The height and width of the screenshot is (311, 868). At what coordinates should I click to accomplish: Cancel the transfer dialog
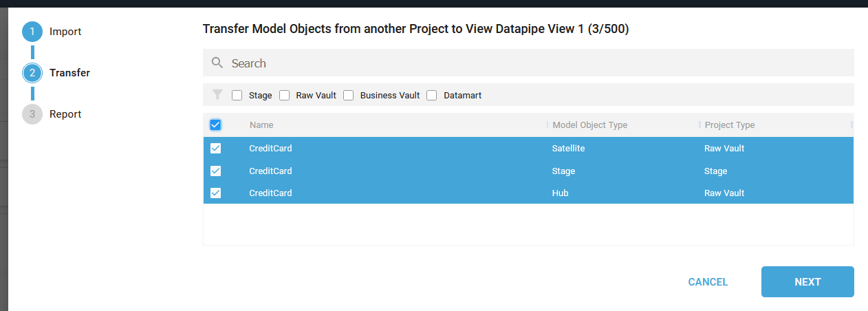click(708, 282)
